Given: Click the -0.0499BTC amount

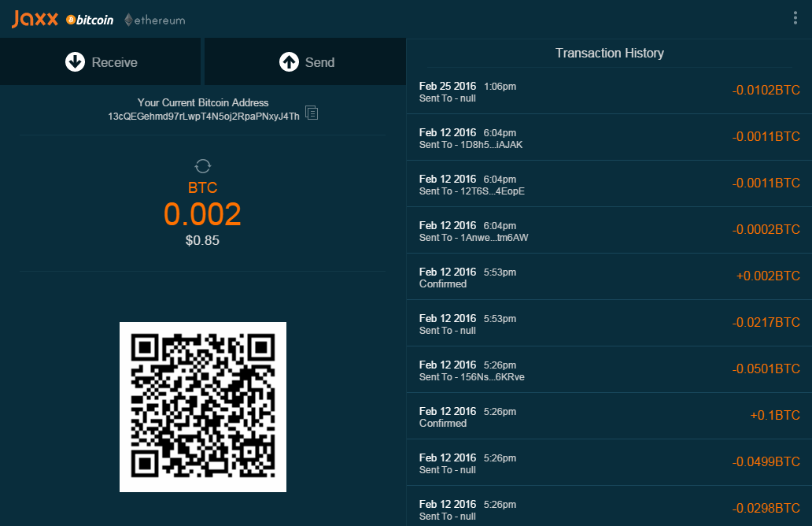Looking at the screenshot, I should (x=766, y=461).
